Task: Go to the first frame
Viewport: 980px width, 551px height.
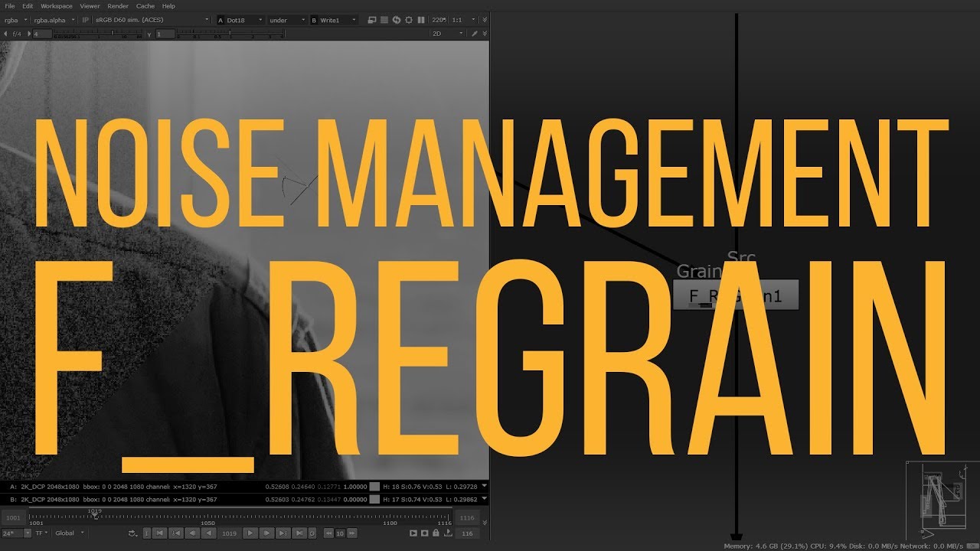Action: 160,533
